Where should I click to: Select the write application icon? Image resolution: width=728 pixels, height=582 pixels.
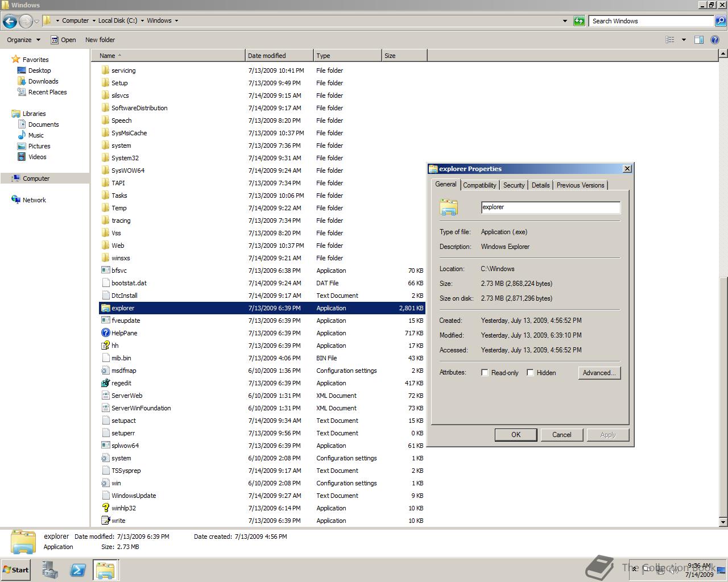pos(105,521)
